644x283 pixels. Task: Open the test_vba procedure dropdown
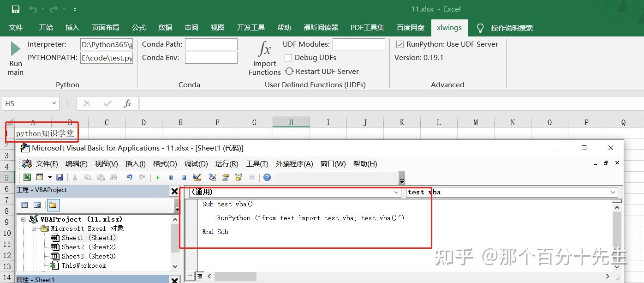(x=612, y=193)
